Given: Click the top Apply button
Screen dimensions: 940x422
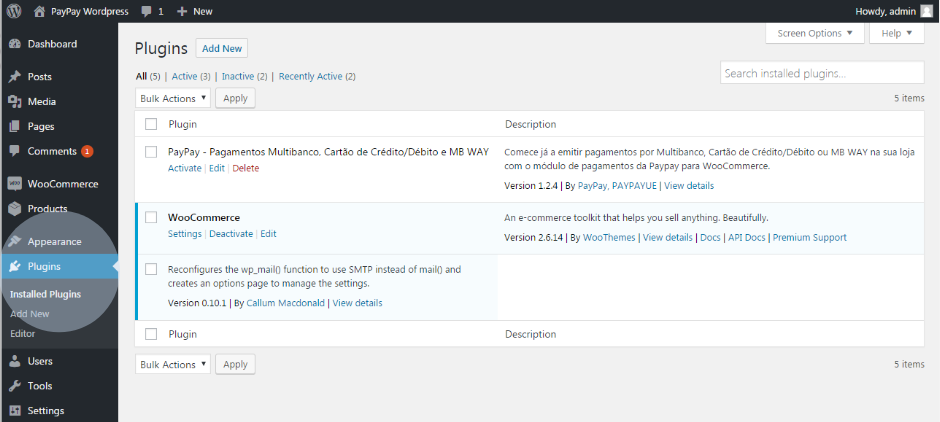Looking at the screenshot, I should tap(235, 98).
